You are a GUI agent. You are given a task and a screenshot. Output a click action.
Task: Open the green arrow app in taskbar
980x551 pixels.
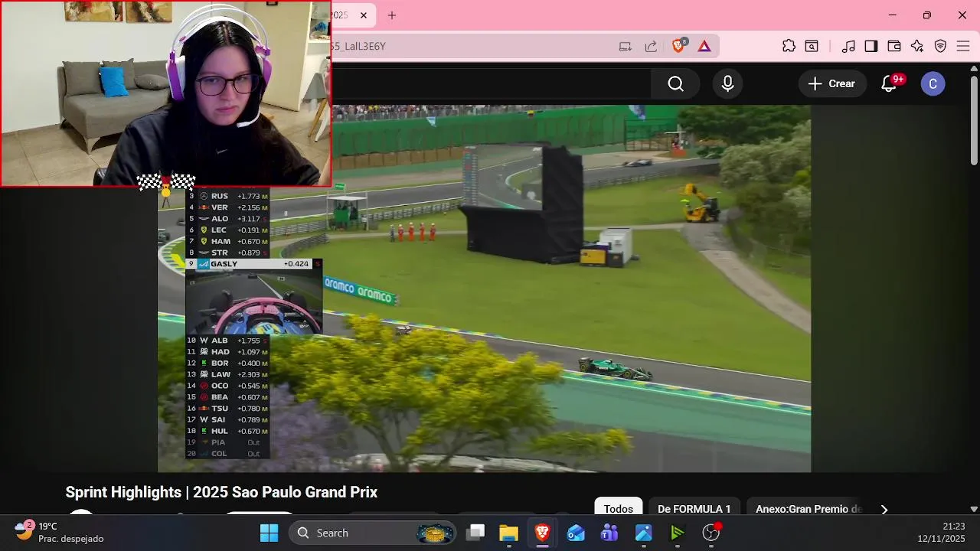[x=677, y=533]
